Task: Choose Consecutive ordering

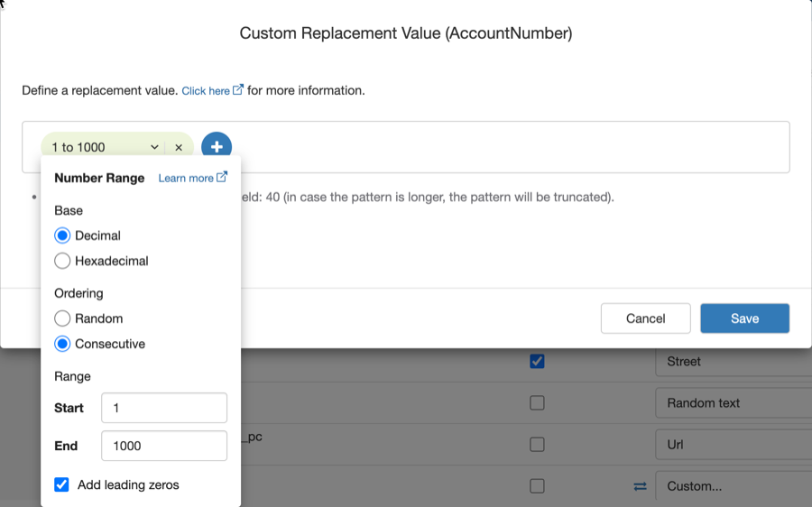Action: tap(62, 344)
